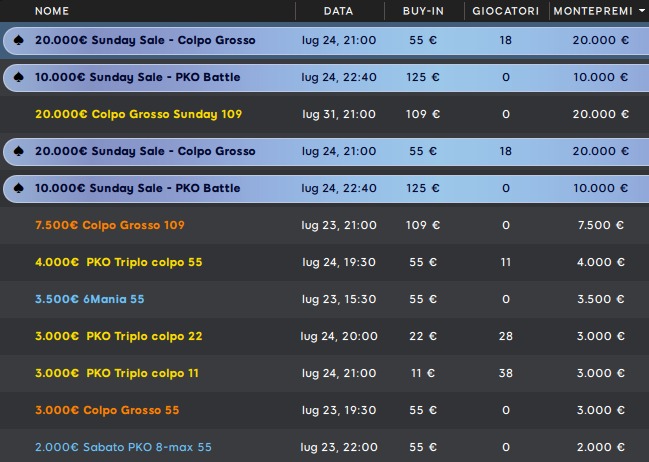
Task: Open 20.000€ Colpo Grosso Sunday 109 tournament
Action: [138, 115]
